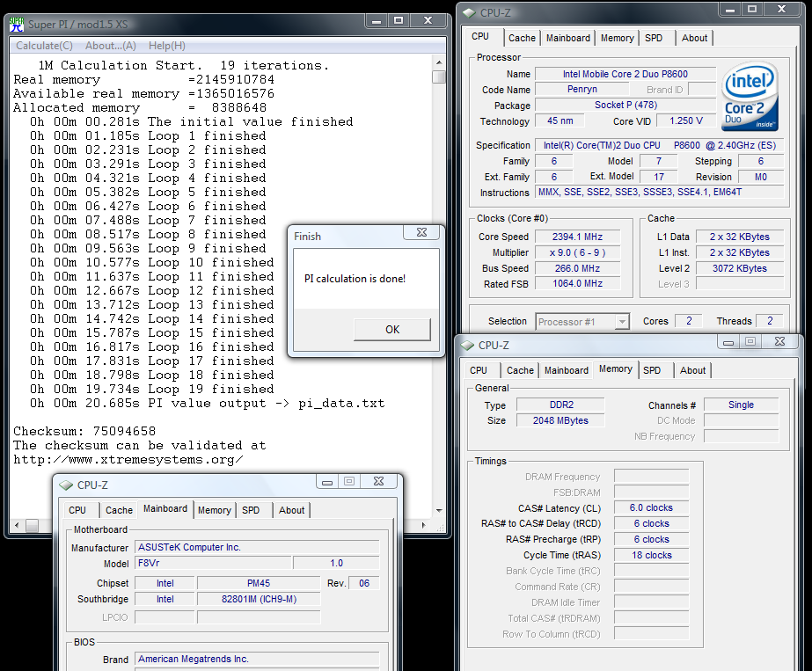Open the Help(H) menu in Super PI
Viewport: 812px width, 671px height.
click(167, 46)
